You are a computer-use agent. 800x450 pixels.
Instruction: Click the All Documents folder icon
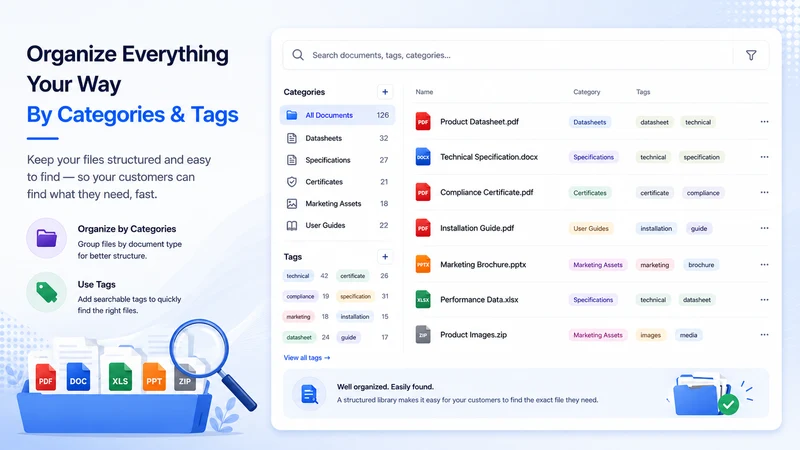click(x=292, y=115)
